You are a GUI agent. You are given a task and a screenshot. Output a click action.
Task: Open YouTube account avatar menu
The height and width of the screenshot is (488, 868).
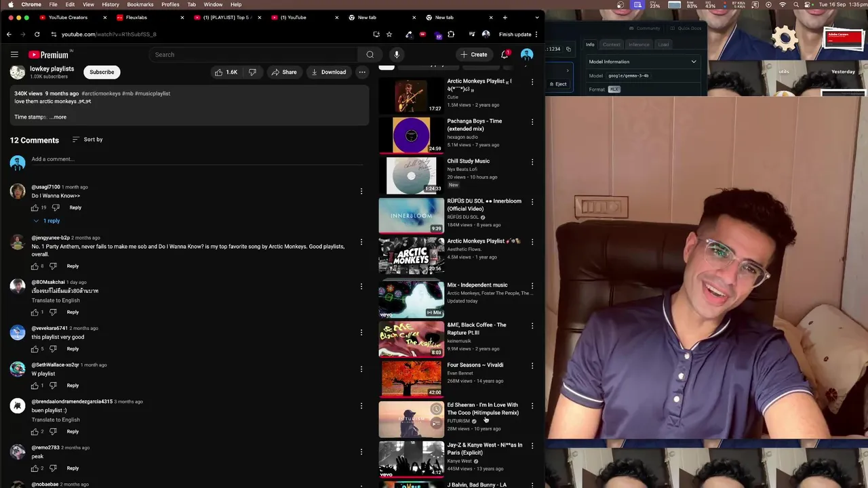(527, 54)
